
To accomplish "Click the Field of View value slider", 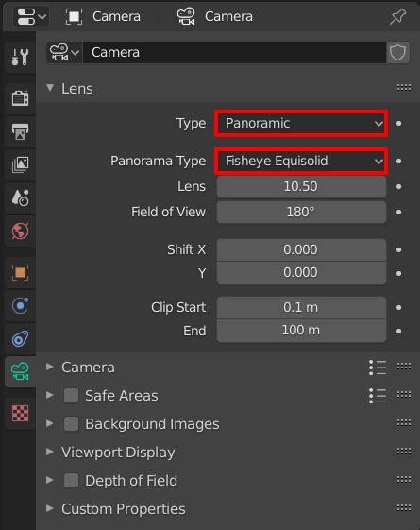I will 301,212.
